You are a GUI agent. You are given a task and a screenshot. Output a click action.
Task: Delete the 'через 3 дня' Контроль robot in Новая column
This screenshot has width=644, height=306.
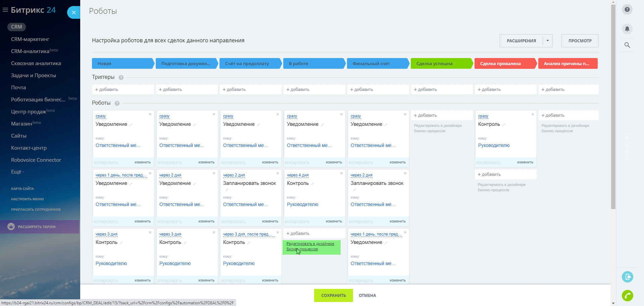pos(150,233)
